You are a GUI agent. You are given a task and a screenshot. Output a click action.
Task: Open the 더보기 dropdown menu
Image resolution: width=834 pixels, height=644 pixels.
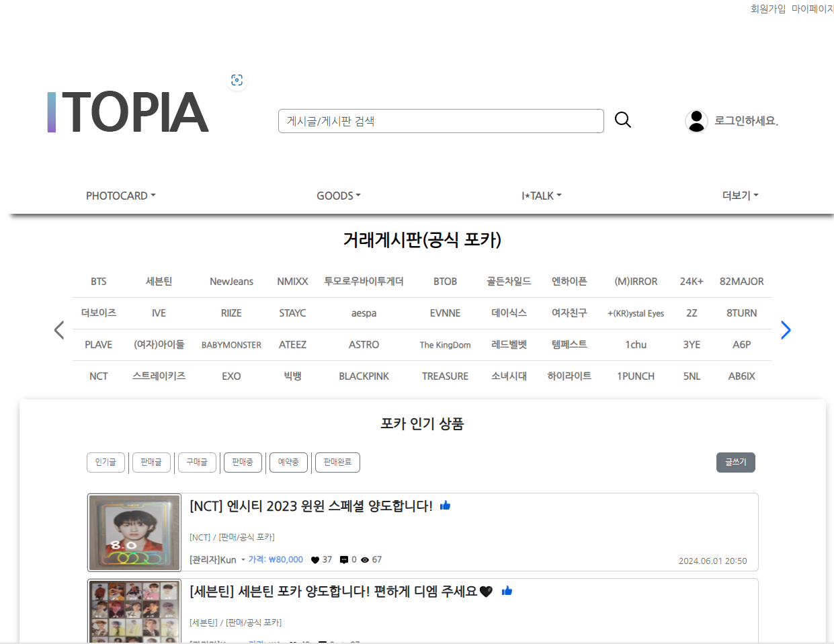click(x=740, y=196)
